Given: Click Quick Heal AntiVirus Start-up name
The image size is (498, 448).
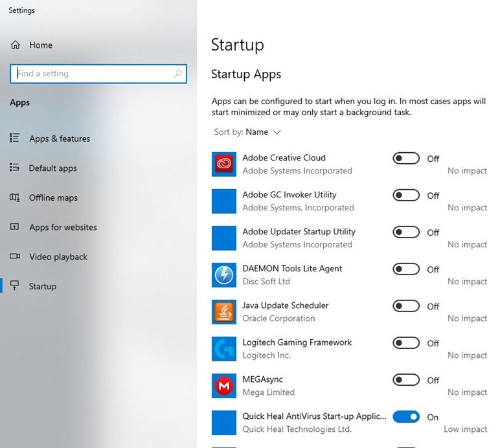Looking at the screenshot, I should coord(314,416).
